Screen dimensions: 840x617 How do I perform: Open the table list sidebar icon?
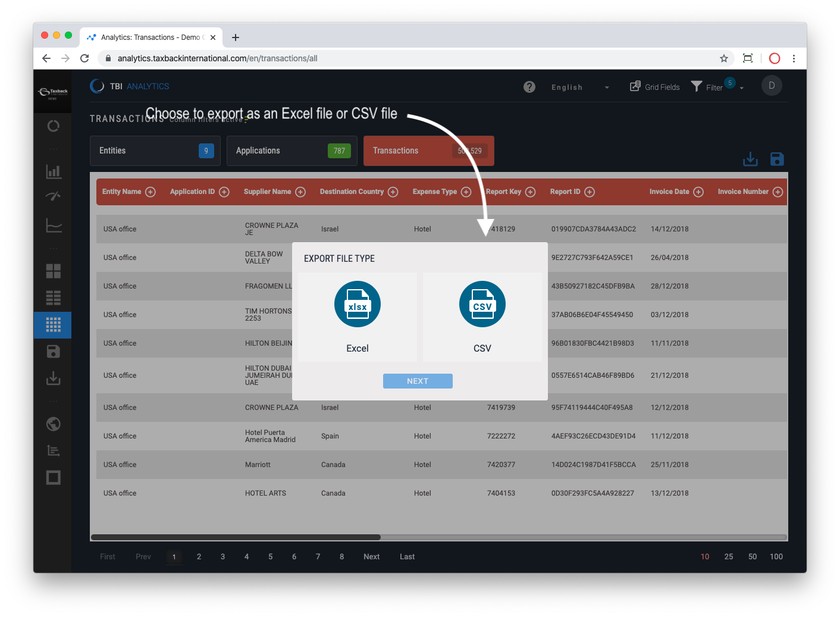pos(54,297)
